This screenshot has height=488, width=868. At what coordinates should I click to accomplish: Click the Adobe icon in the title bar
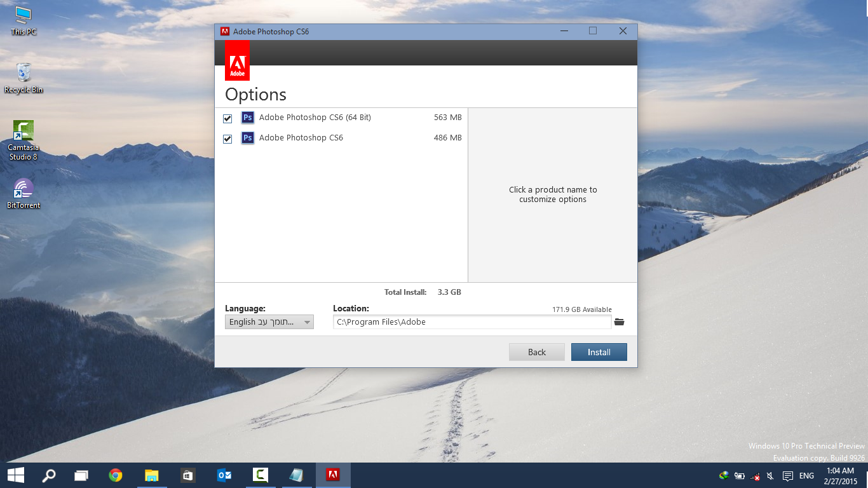pyautogui.click(x=224, y=31)
